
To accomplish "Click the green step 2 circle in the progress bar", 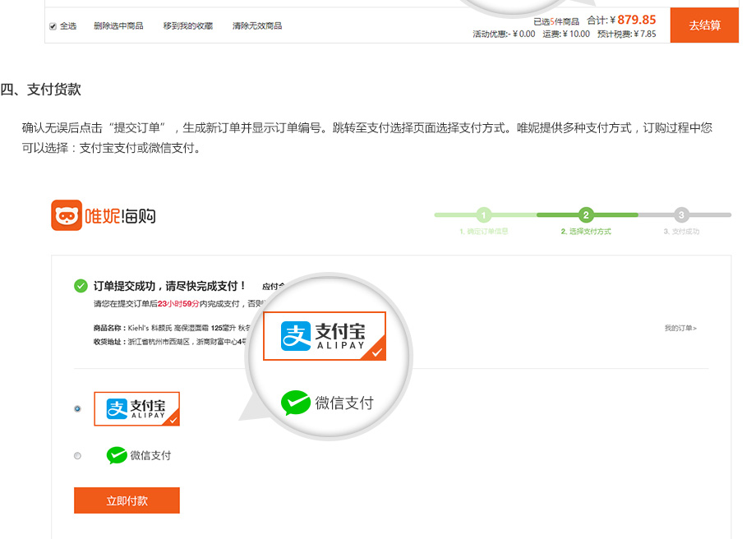I will [x=586, y=215].
